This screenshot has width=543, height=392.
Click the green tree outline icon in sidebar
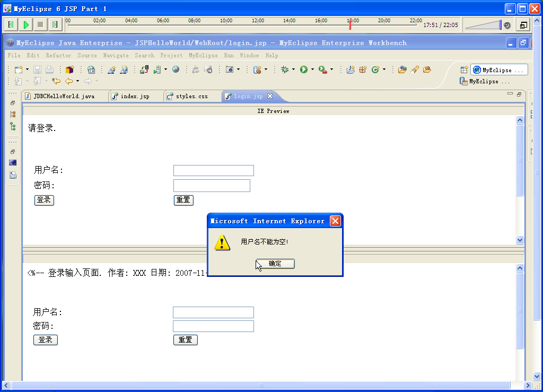13,127
